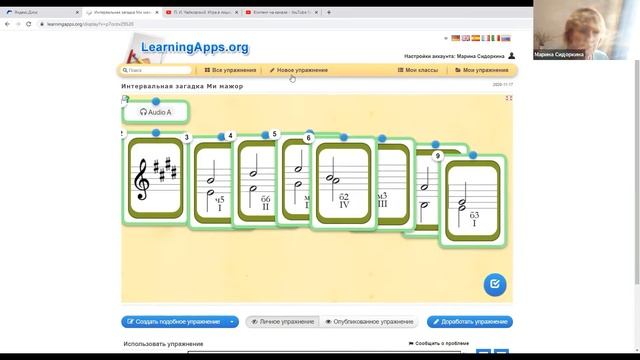Click the blue pin above Audio A card
The width and height of the screenshot is (640, 360).
pos(156,101)
